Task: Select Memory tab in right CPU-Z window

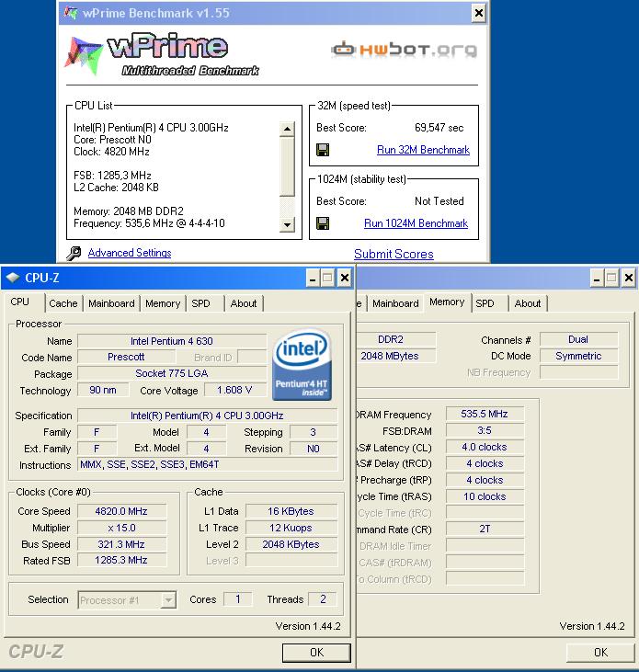Action: [x=447, y=302]
